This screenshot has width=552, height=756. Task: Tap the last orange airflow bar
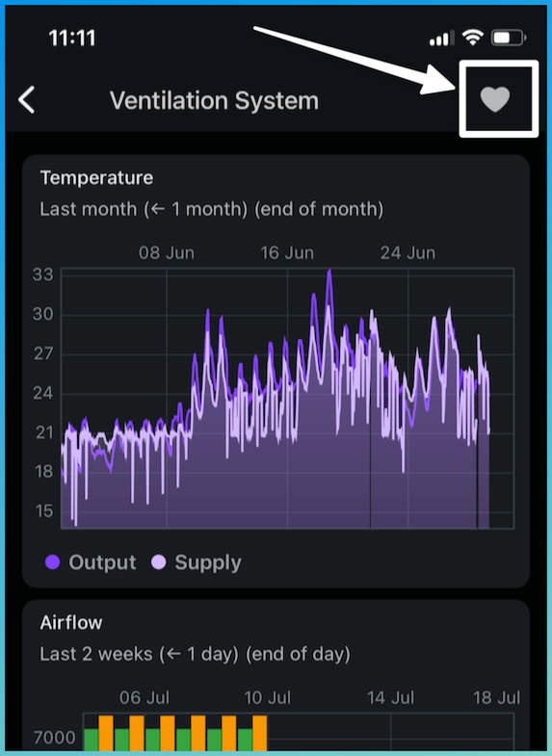(x=260, y=733)
